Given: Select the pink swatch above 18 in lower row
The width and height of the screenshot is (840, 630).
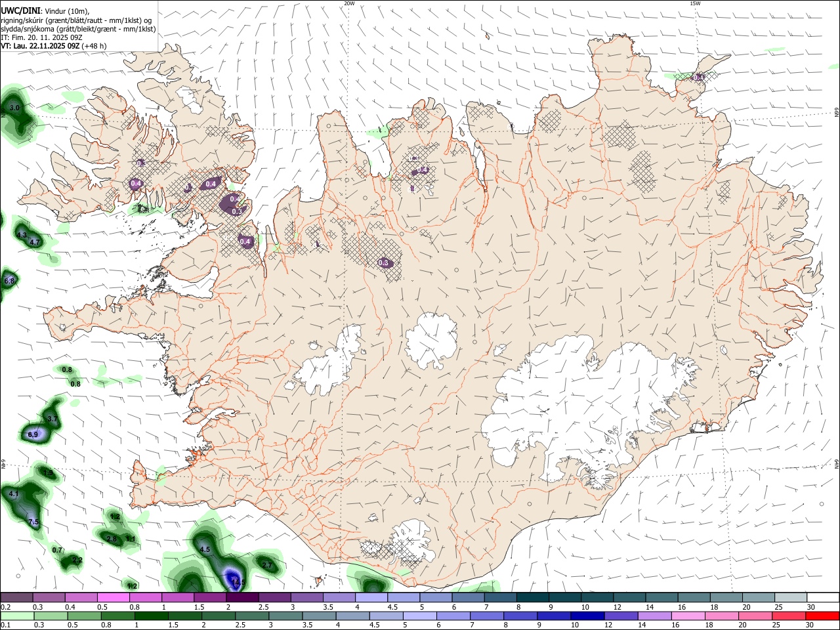Looking at the screenshot, I should point(721,616).
